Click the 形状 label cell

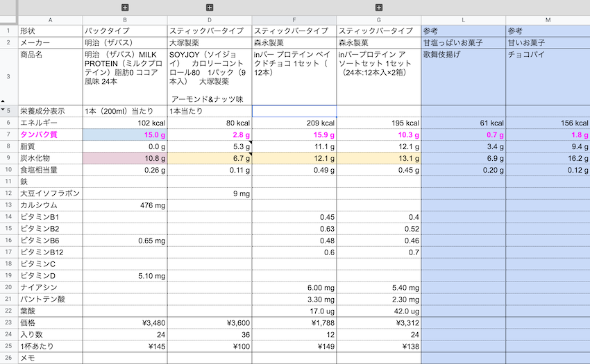click(50, 31)
